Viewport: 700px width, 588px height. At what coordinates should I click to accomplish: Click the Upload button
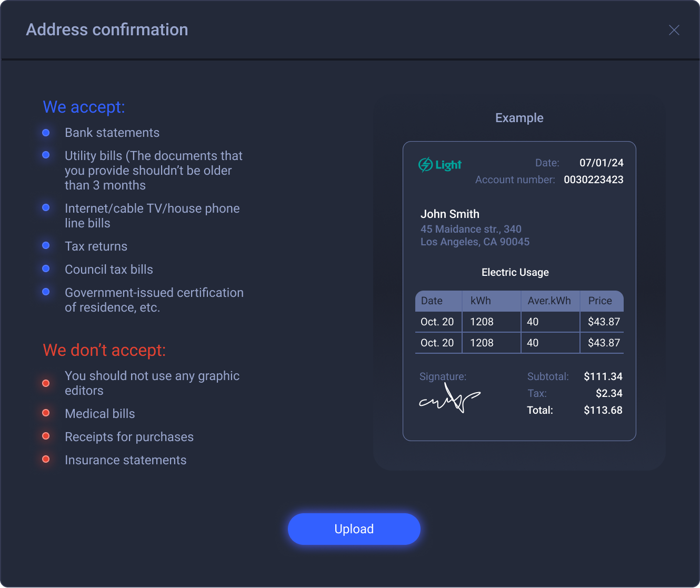pyautogui.click(x=354, y=529)
